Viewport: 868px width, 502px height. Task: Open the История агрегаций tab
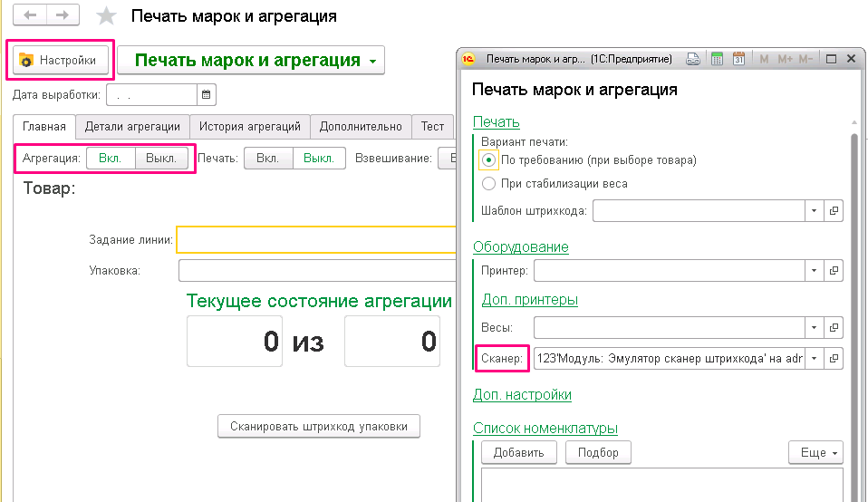tap(250, 127)
